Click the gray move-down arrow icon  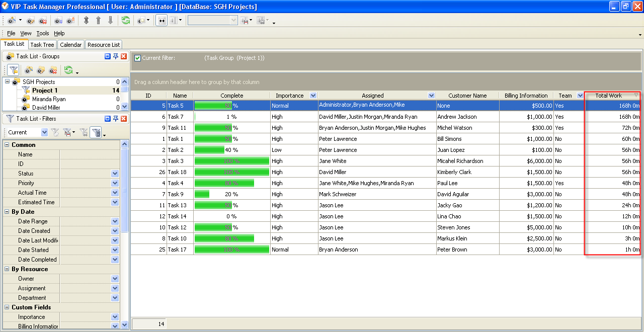(x=110, y=21)
